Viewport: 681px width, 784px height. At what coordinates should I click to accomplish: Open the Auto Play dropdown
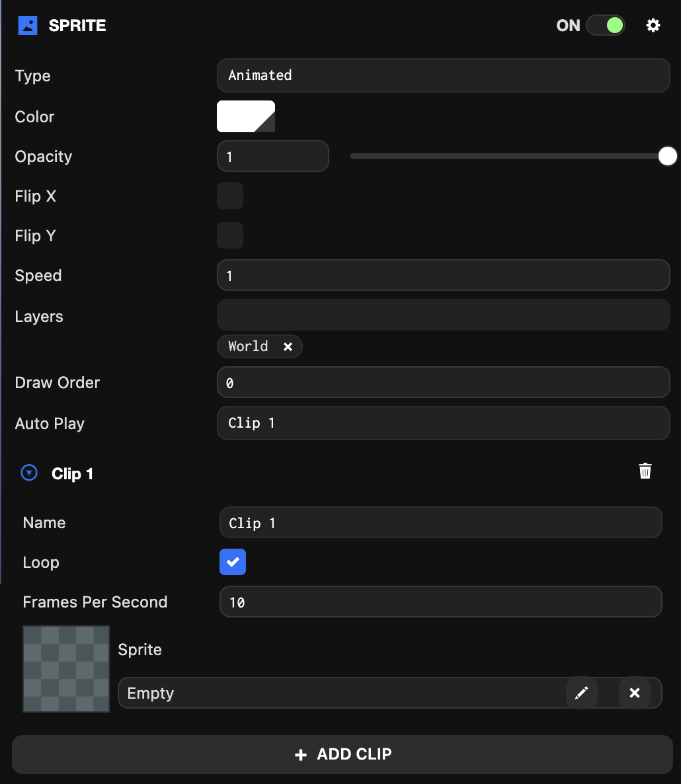click(x=443, y=423)
